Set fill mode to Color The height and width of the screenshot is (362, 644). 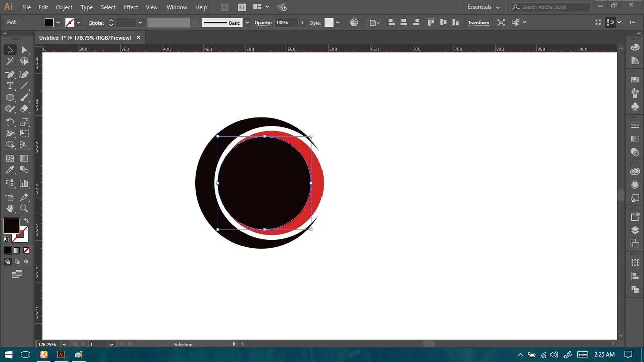7,250
